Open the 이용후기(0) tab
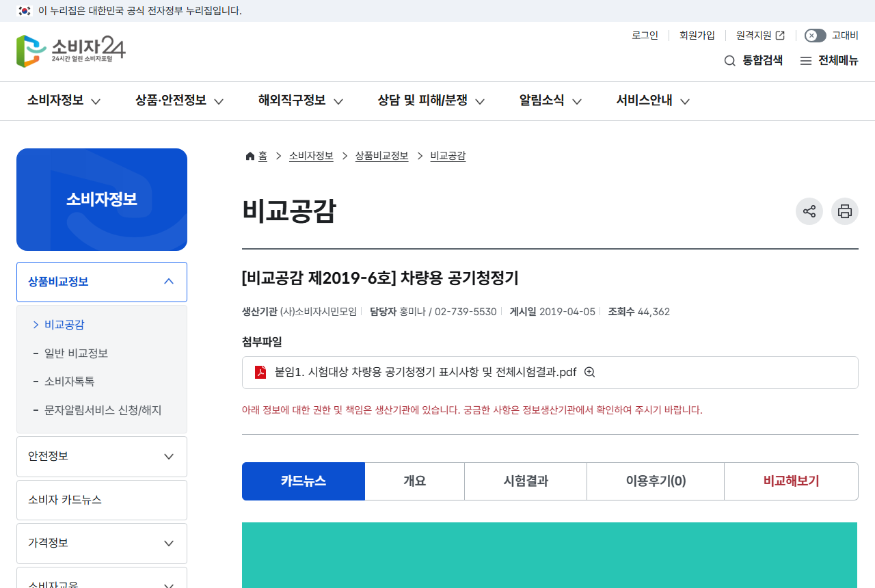This screenshot has width=875, height=588. (x=656, y=481)
